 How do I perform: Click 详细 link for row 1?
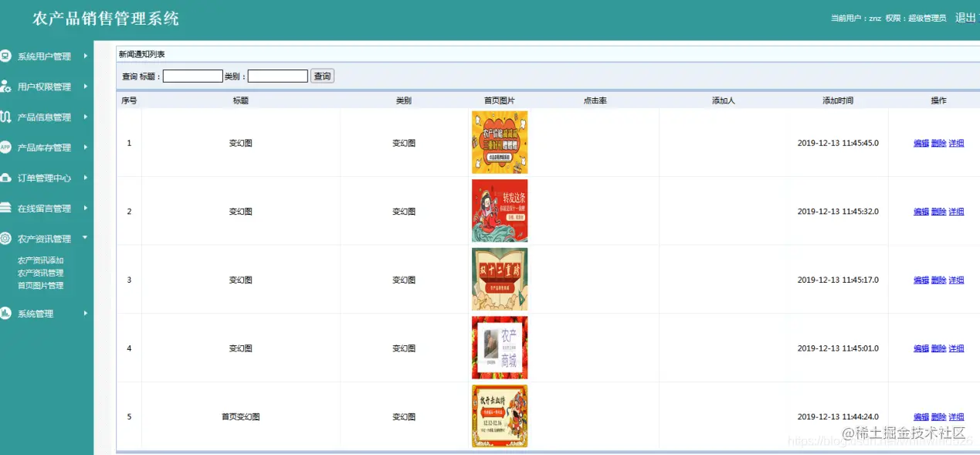point(956,143)
